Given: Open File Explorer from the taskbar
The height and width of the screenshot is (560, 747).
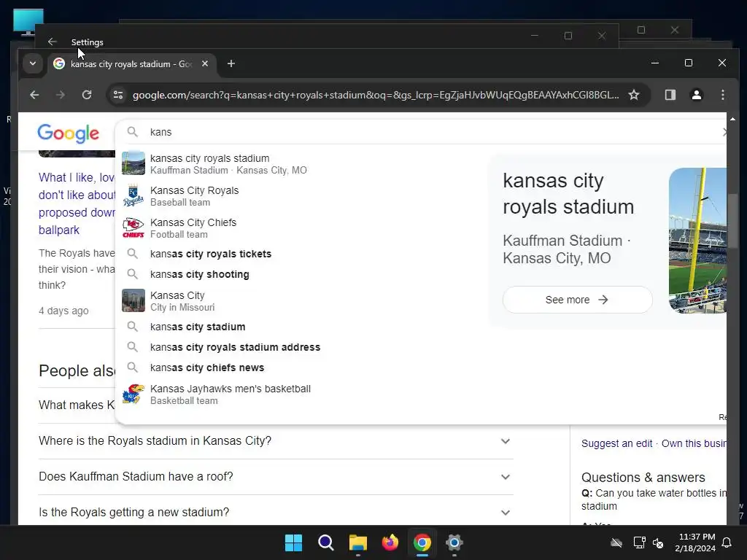Looking at the screenshot, I should coord(357,542).
